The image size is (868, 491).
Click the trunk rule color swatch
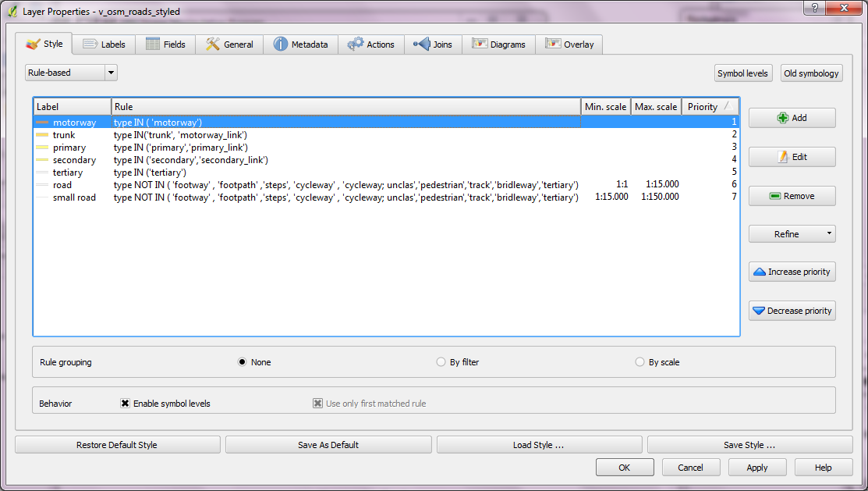(x=42, y=135)
